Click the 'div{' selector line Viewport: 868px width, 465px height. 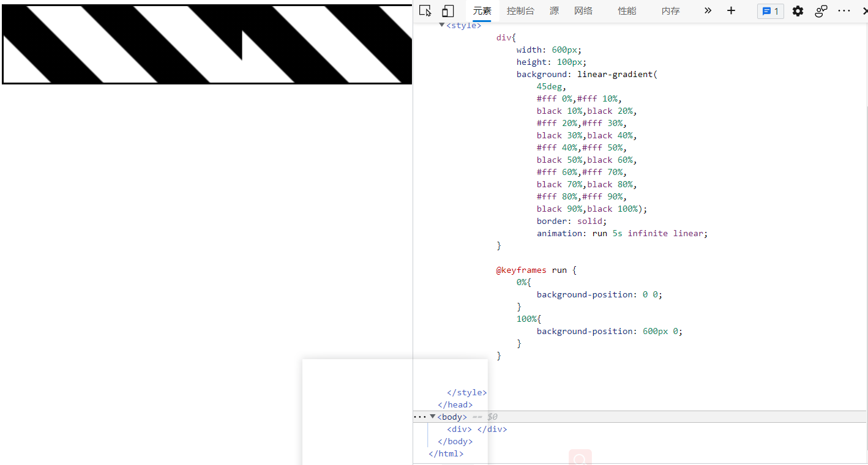click(x=506, y=37)
